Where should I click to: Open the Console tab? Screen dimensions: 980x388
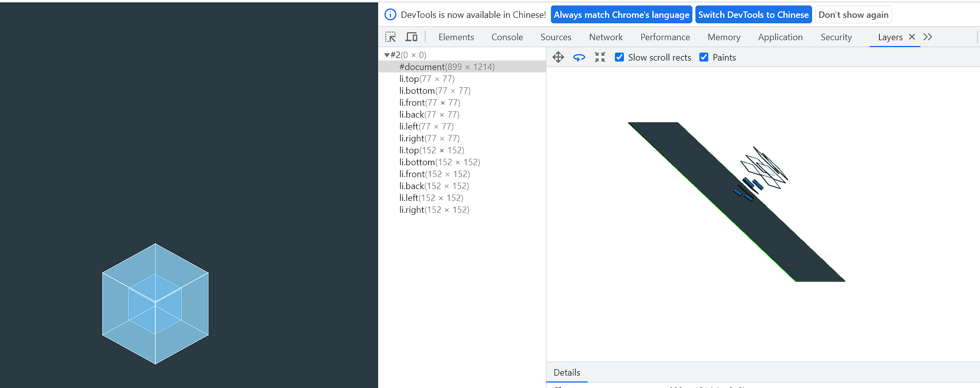pos(507,37)
